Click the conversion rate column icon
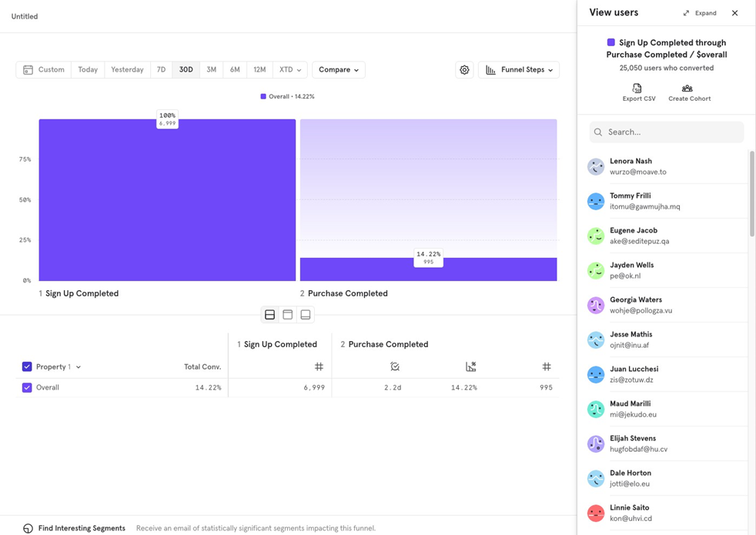Image resolution: width=756 pixels, height=535 pixels. [470, 367]
